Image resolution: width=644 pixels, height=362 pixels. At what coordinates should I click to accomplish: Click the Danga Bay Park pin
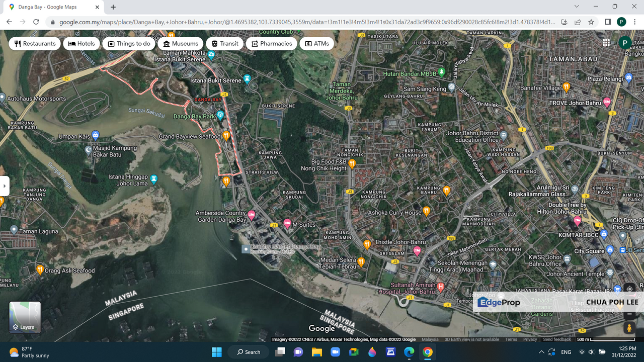point(220,116)
